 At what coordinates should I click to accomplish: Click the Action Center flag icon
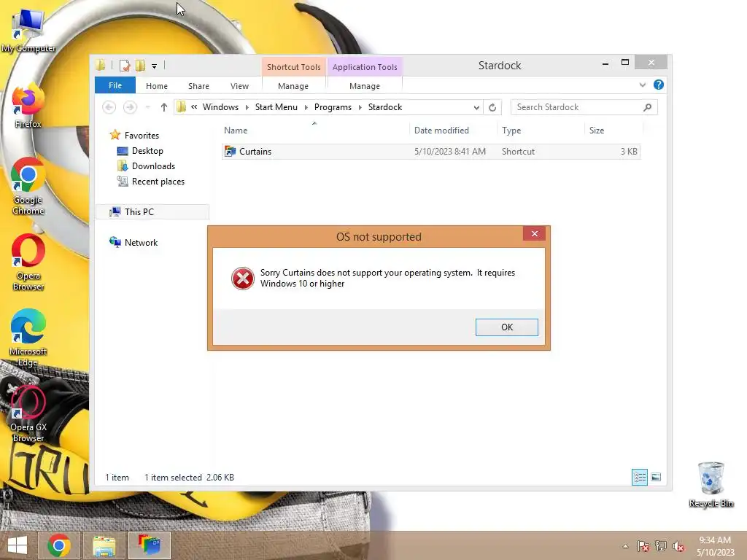pyautogui.click(x=643, y=546)
